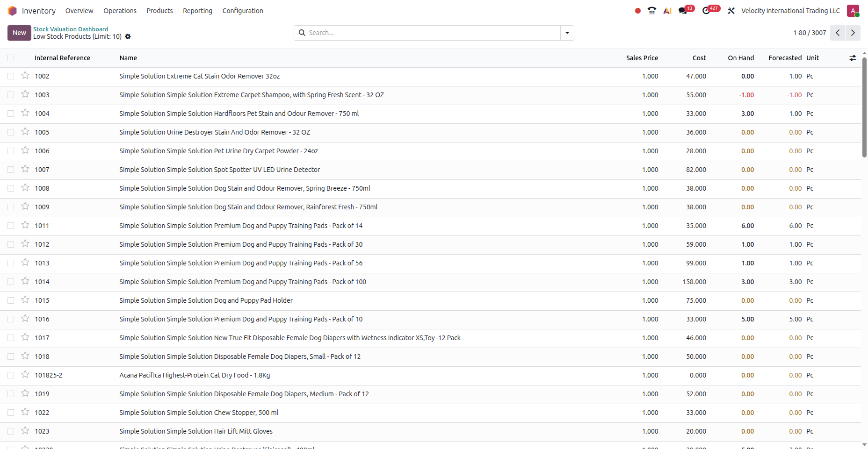Star product 1019 Medium Dog Diapers row
868x449 pixels.
[x=25, y=393]
